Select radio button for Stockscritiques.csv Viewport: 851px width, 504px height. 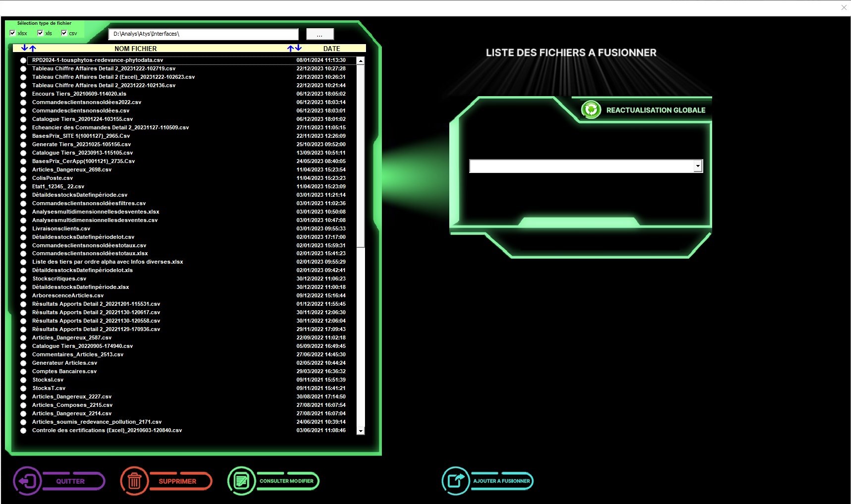(x=23, y=279)
